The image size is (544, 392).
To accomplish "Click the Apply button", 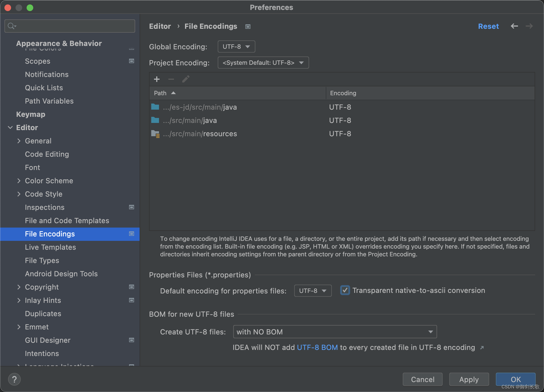I will (x=469, y=379).
